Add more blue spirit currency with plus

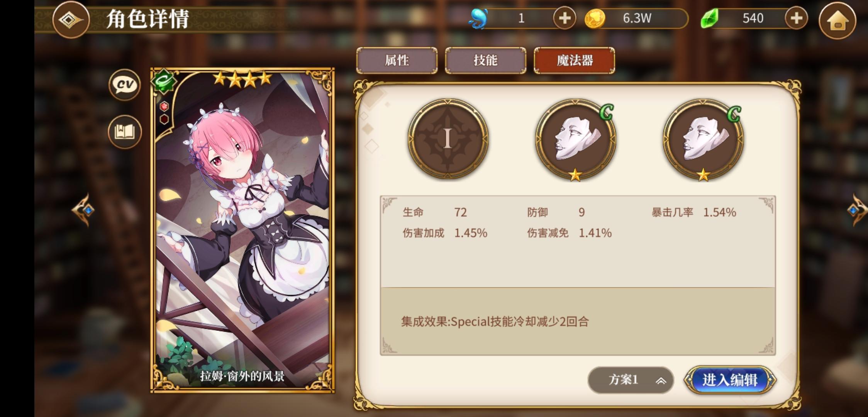point(565,18)
